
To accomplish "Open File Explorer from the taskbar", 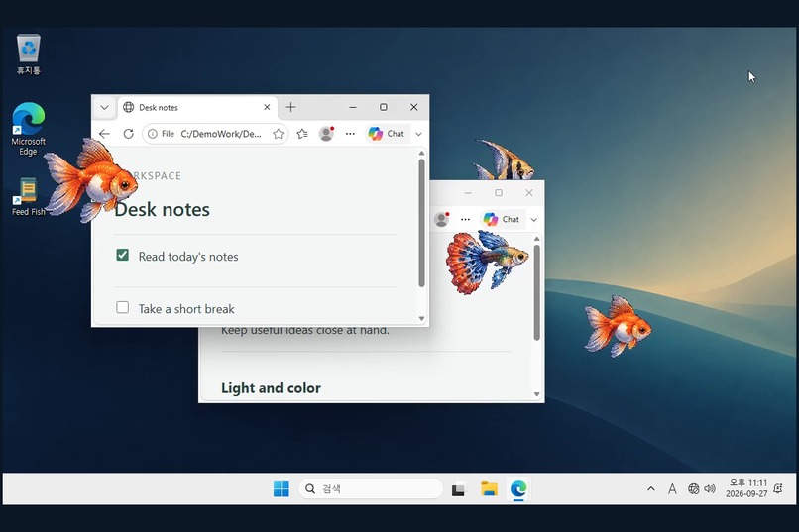I will click(x=489, y=489).
